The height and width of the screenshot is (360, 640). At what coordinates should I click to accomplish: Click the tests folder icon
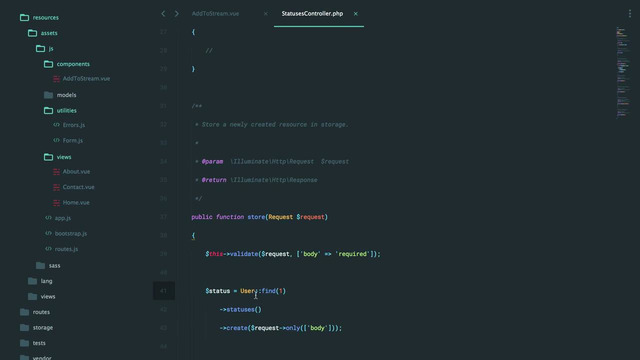(24, 343)
